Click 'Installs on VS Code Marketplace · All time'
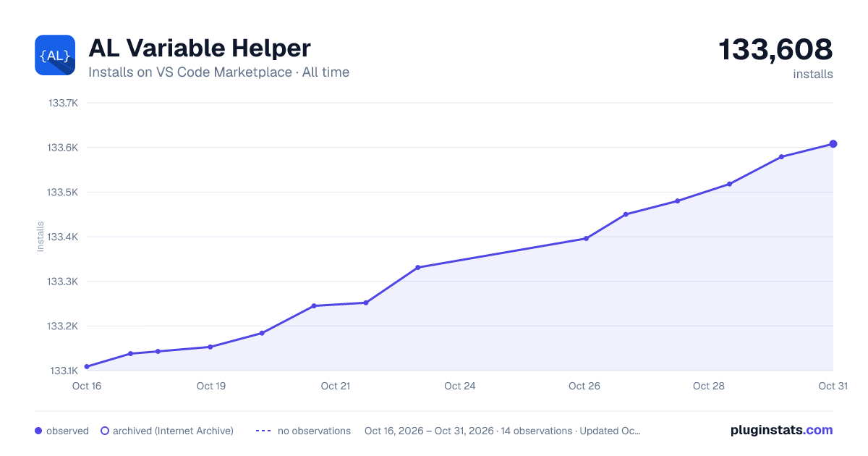Image resolution: width=868 pixels, height=456 pixels. click(218, 72)
